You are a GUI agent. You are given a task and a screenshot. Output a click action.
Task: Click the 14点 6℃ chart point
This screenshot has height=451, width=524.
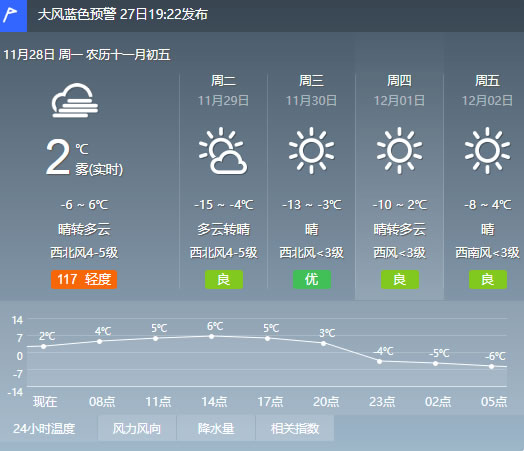pyautogui.click(x=212, y=336)
